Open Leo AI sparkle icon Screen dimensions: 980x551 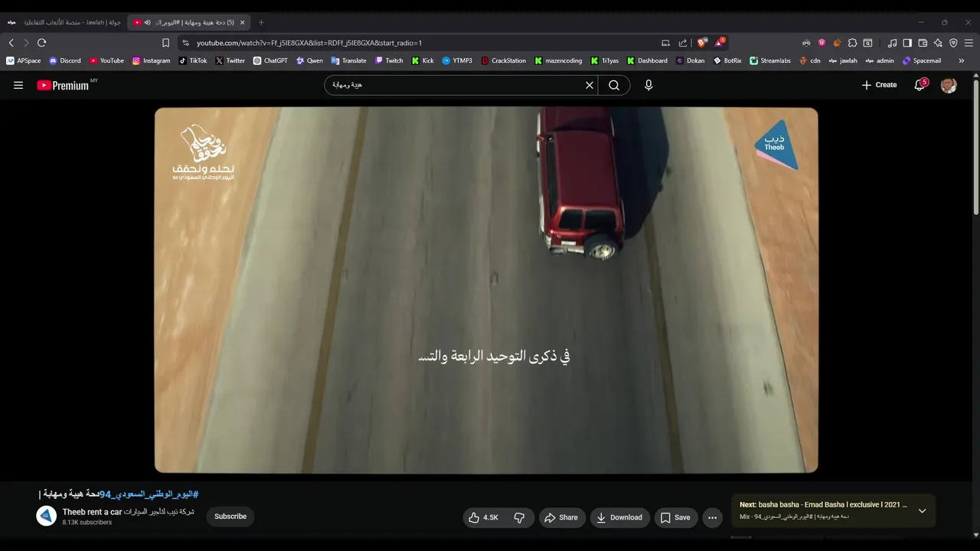(938, 43)
